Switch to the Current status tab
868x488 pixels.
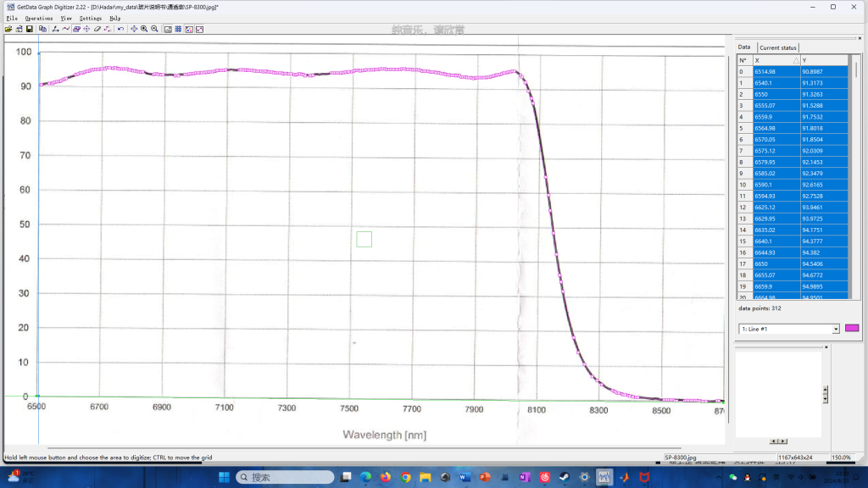tap(777, 47)
